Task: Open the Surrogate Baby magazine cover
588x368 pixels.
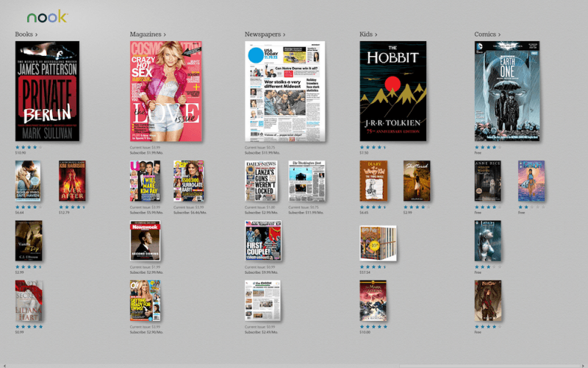Action: (x=189, y=181)
